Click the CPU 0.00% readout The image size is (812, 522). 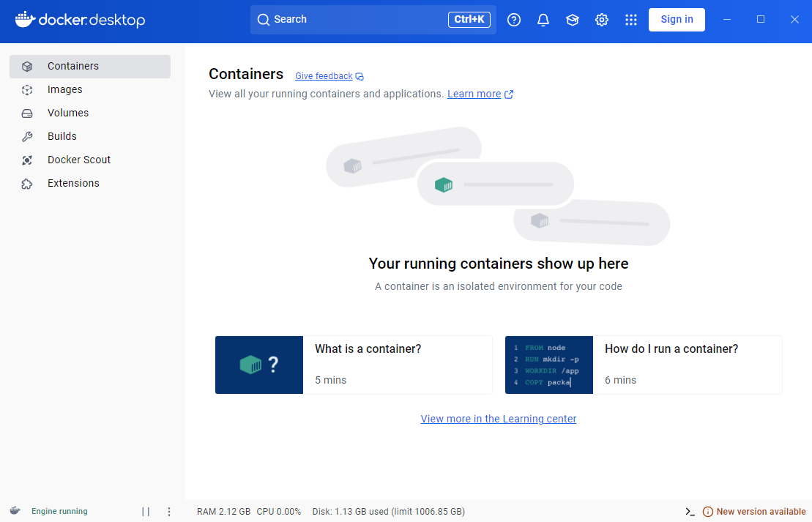click(x=279, y=512)
